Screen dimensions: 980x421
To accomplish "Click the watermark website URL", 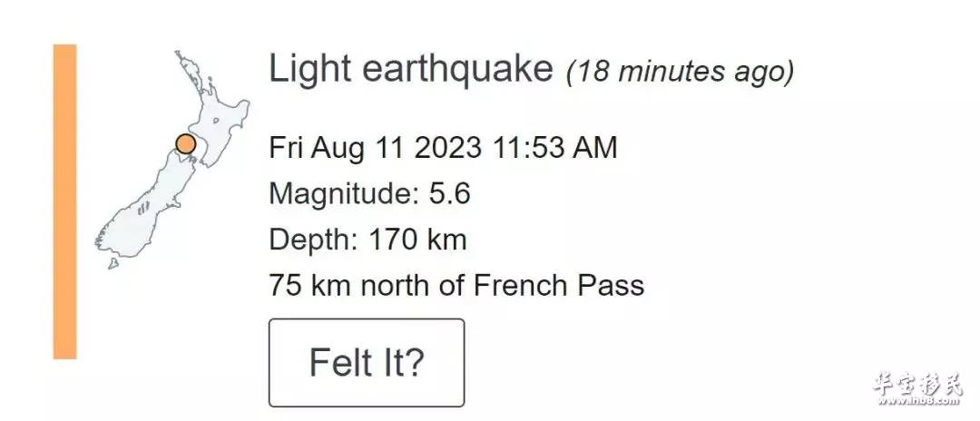I will click(x=917, y=401).
